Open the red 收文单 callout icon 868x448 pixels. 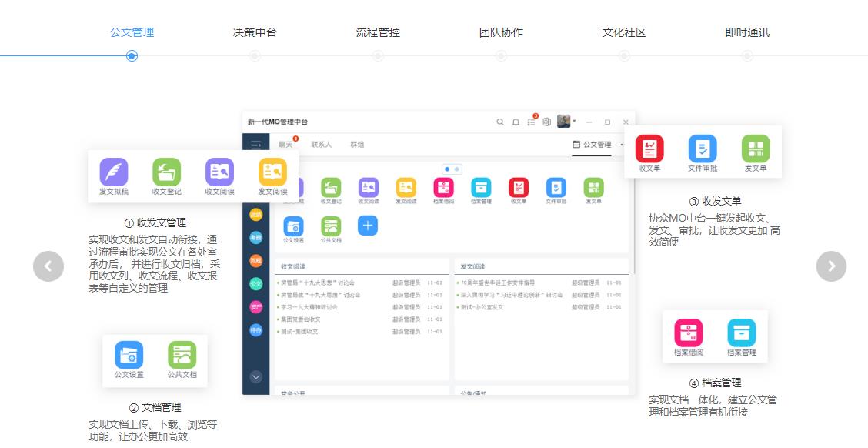(649, 149)
